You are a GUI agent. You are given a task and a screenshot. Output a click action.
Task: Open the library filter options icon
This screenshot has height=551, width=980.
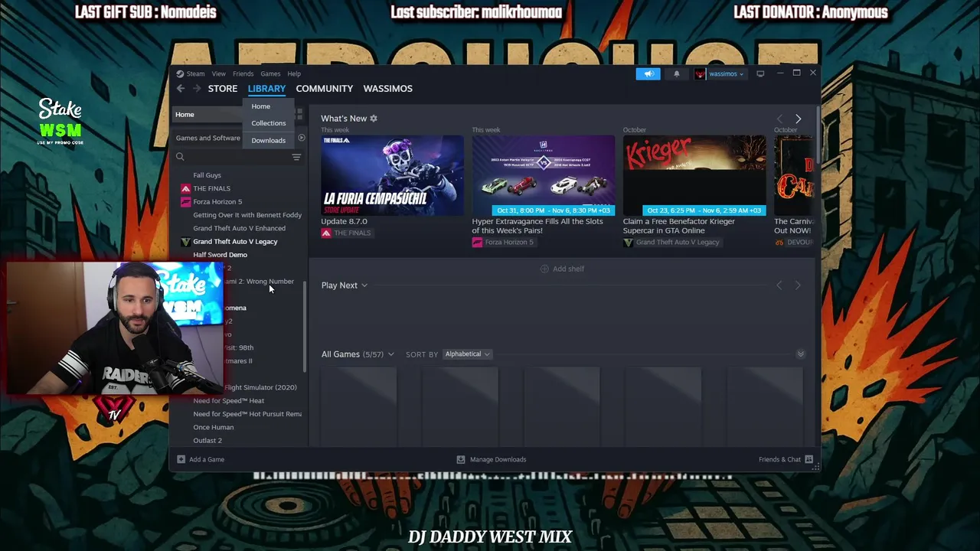coord(296,157)
